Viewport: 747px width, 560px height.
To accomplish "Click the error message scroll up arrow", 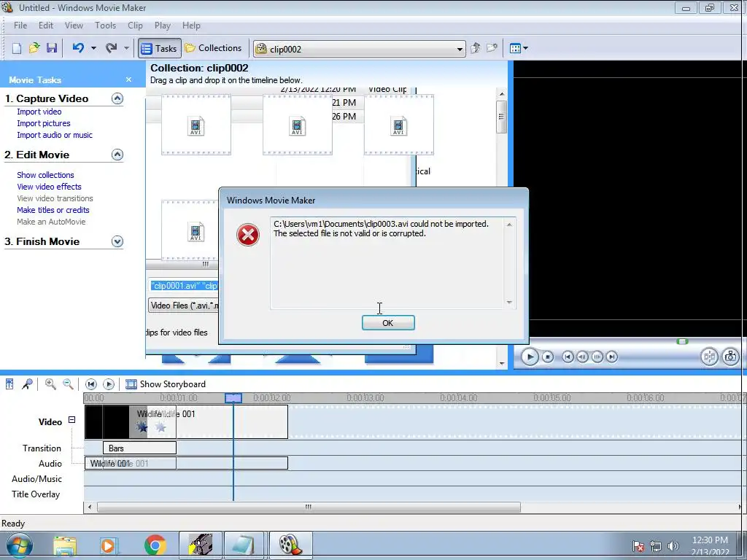I will click(x=509, y=225).
